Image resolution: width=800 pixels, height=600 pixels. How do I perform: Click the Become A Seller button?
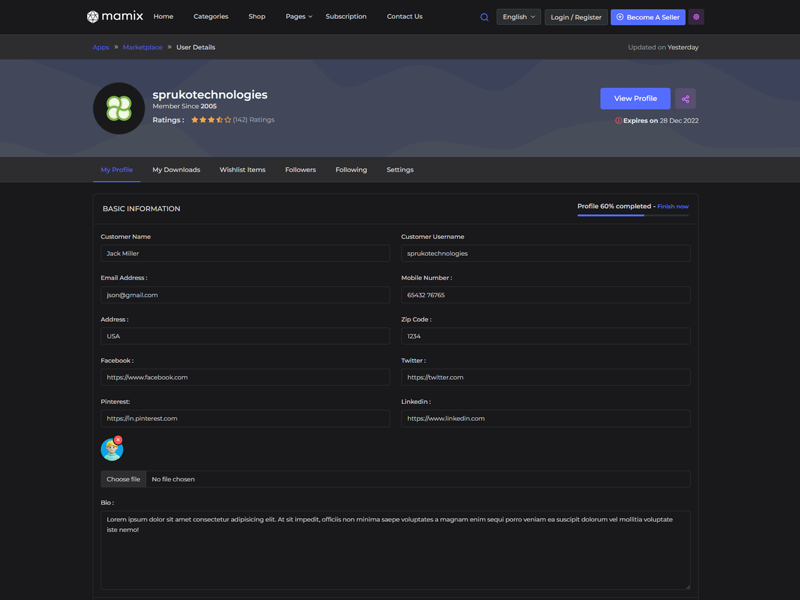(x=648, y=17)
